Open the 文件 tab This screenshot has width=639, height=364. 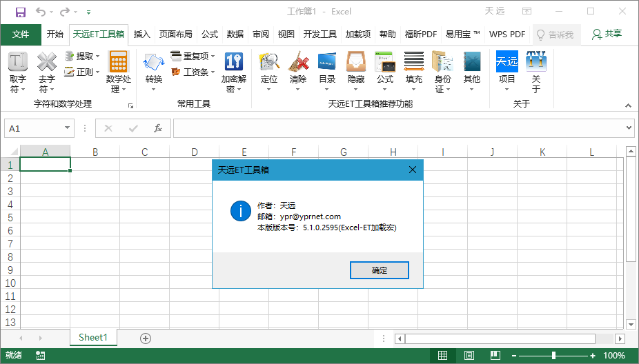pyautogui.click(x=21, y=34)
